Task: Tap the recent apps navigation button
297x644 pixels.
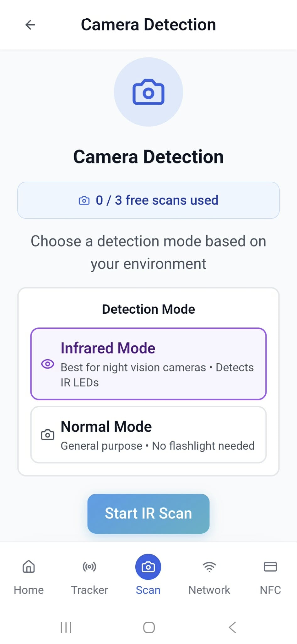Action: (x=66, y=627)
